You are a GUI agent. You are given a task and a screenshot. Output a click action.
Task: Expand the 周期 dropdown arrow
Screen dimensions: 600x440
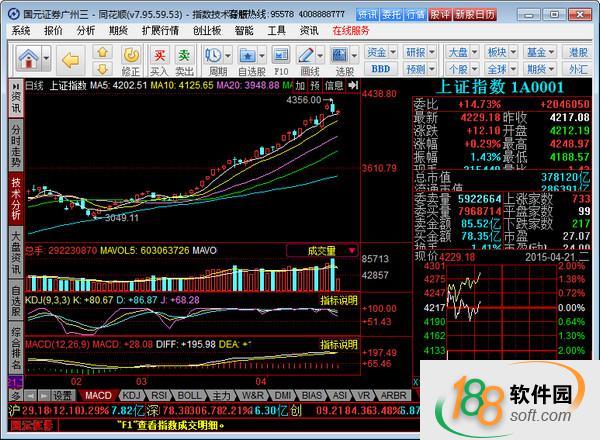point(228,56)
